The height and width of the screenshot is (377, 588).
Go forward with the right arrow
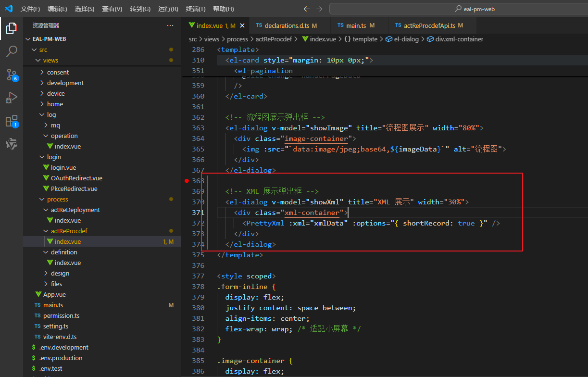point(319,9)
